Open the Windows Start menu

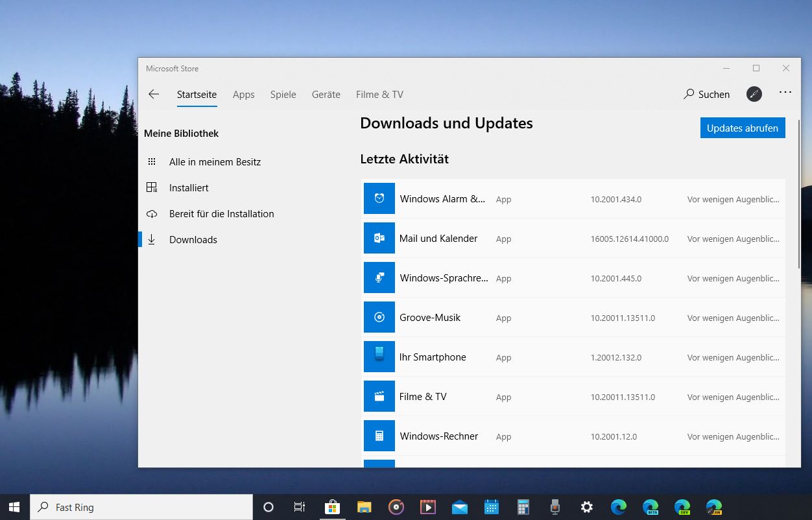pos(14,507)
